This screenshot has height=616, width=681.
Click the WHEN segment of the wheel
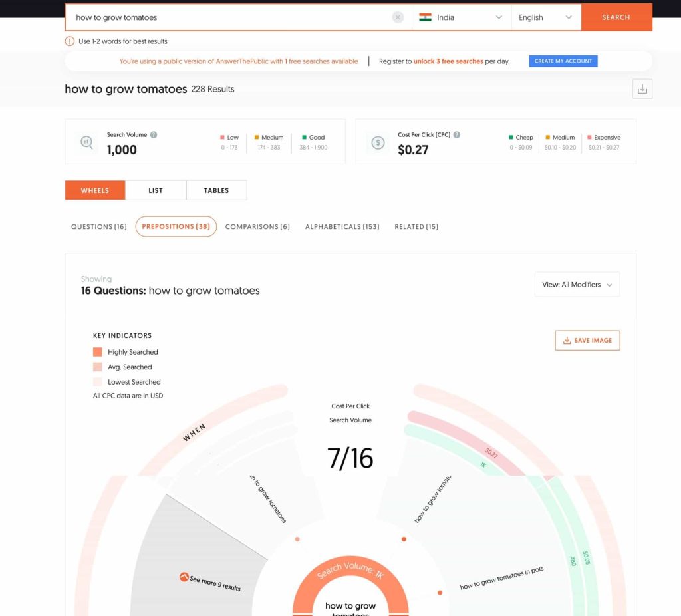[x=194, y=432]
